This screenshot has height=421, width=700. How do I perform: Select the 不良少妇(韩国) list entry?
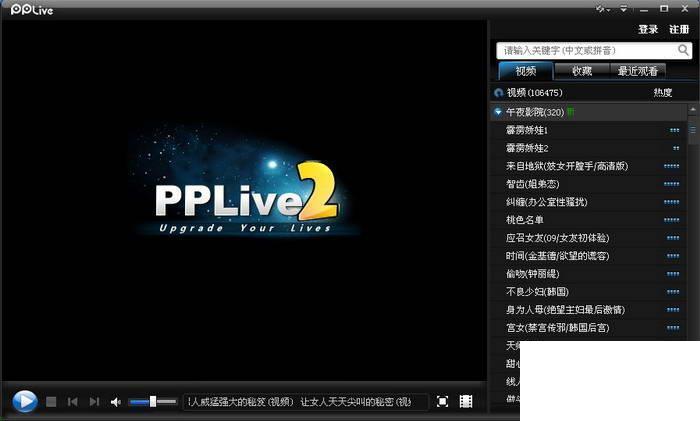588,292
